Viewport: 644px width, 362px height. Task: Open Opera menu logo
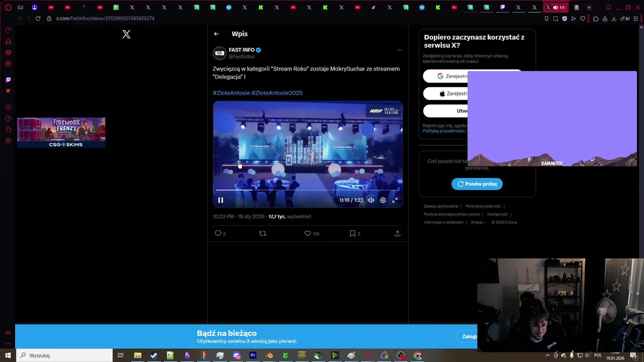point(8,8)
